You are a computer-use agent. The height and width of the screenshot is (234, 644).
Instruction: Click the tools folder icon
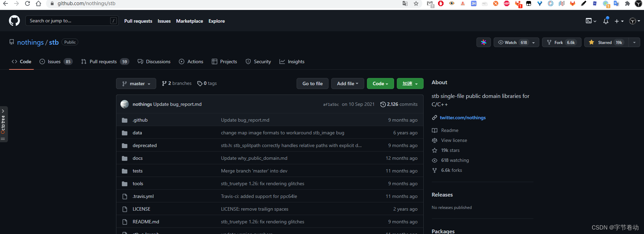pos(125,183)
